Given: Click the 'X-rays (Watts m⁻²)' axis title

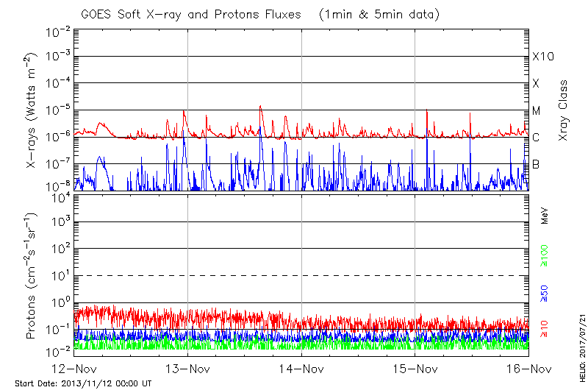Looking at the screenshot, I should tap(32, 110).
